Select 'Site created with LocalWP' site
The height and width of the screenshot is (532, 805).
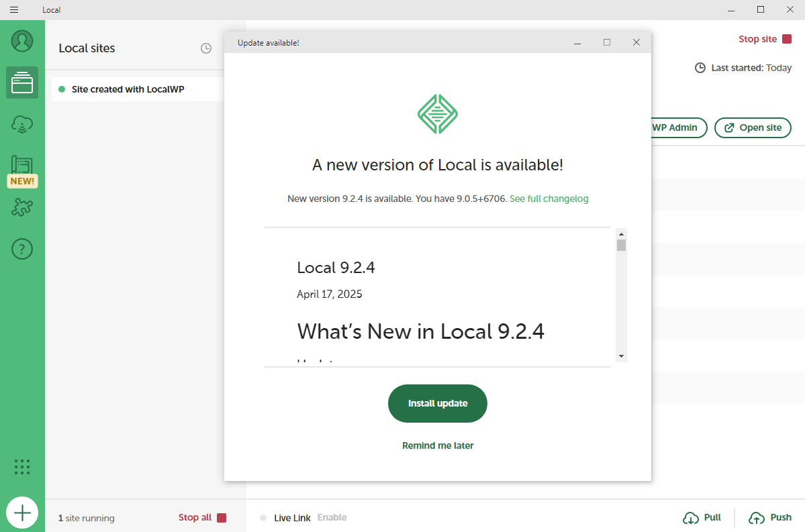[x=128, y=89]
